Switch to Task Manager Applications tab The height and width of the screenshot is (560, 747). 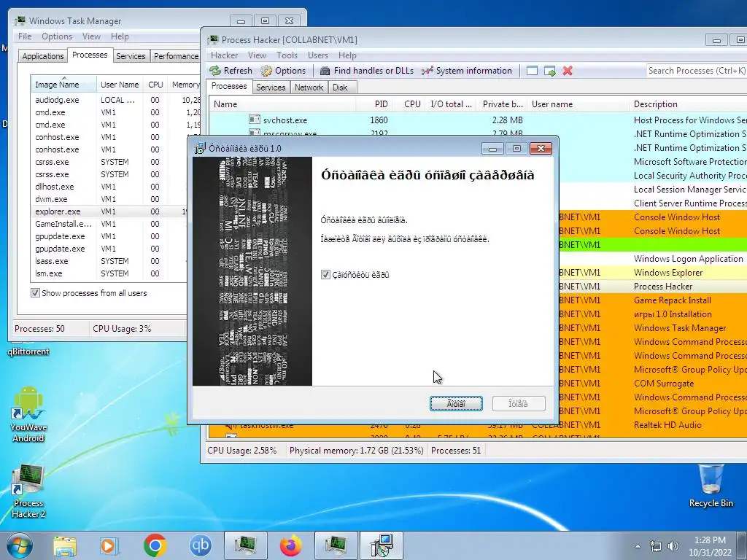(43, 56)
